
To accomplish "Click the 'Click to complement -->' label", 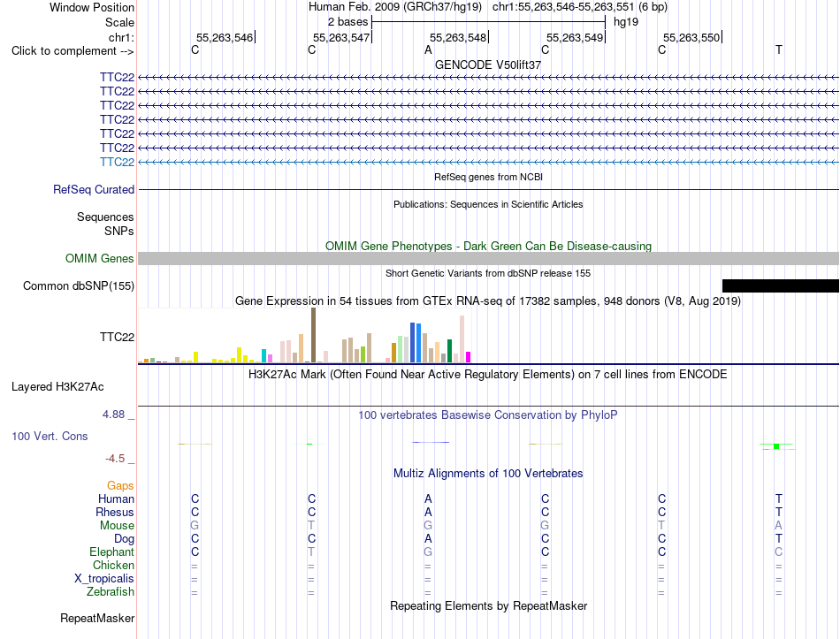I will coord(73,51).
